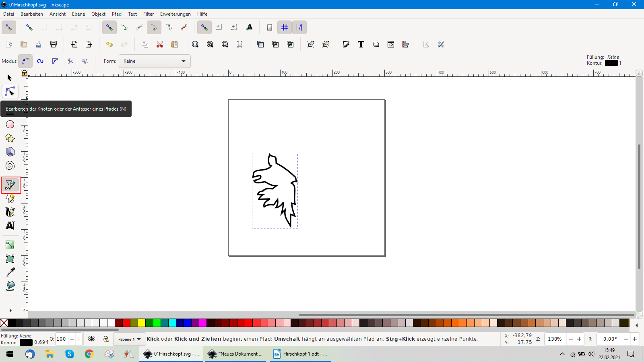
Task: Toggle layer visibility eye icon
Action: (91, 339)
